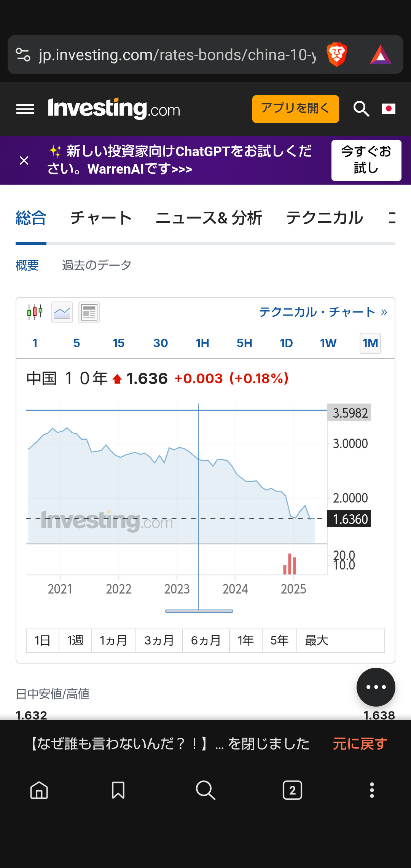Click the chart range scrollbar handle
This screenshot has height=868, width=411.
(x=199, y=611)
